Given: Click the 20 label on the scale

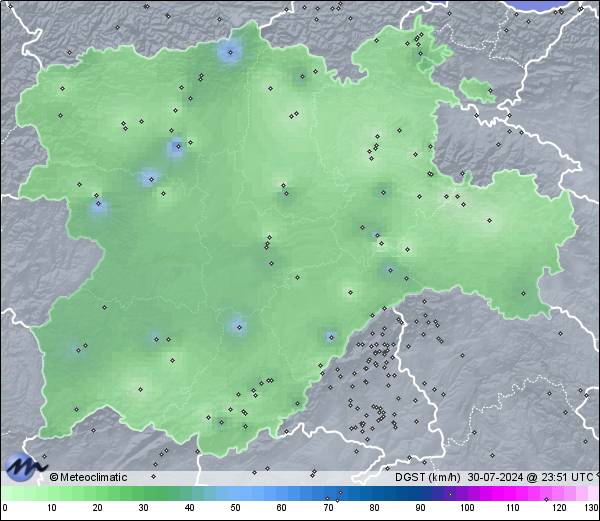Looking at the screenshot, I should pos(98,508).
